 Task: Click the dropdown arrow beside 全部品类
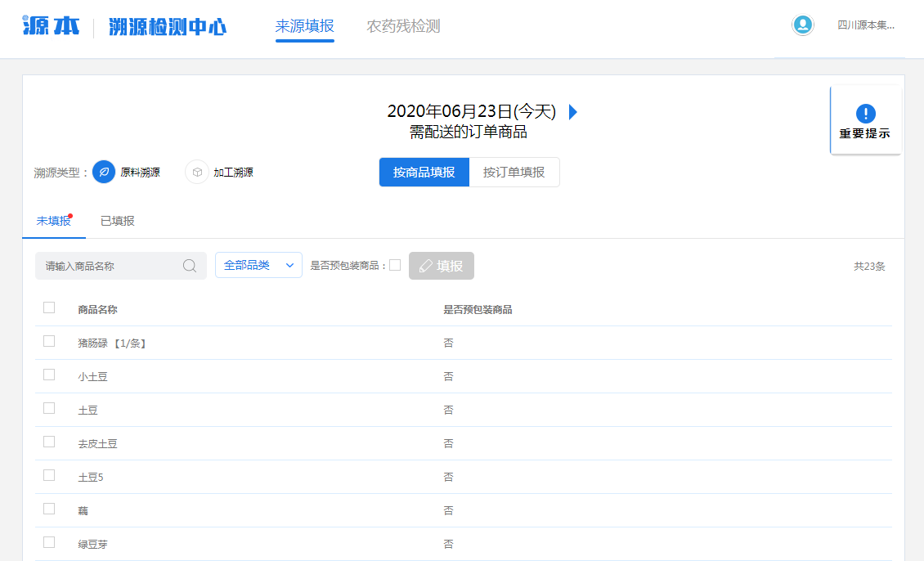(289, 266)
